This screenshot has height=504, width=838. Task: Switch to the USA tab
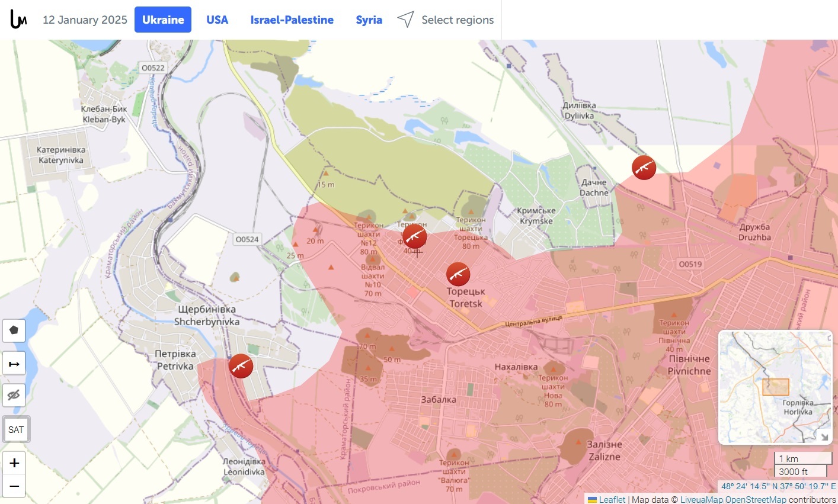point(217,20)
